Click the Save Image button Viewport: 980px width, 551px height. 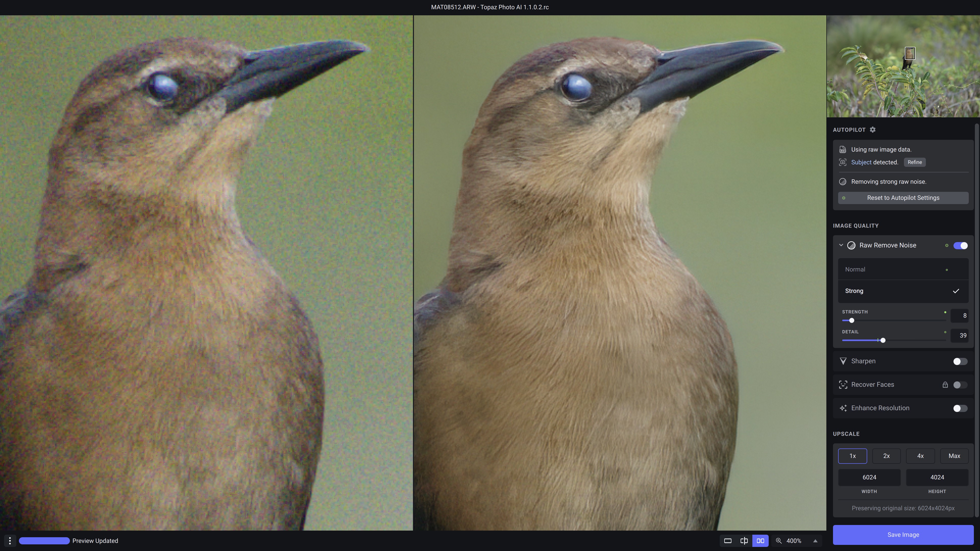tap(903, 535)
